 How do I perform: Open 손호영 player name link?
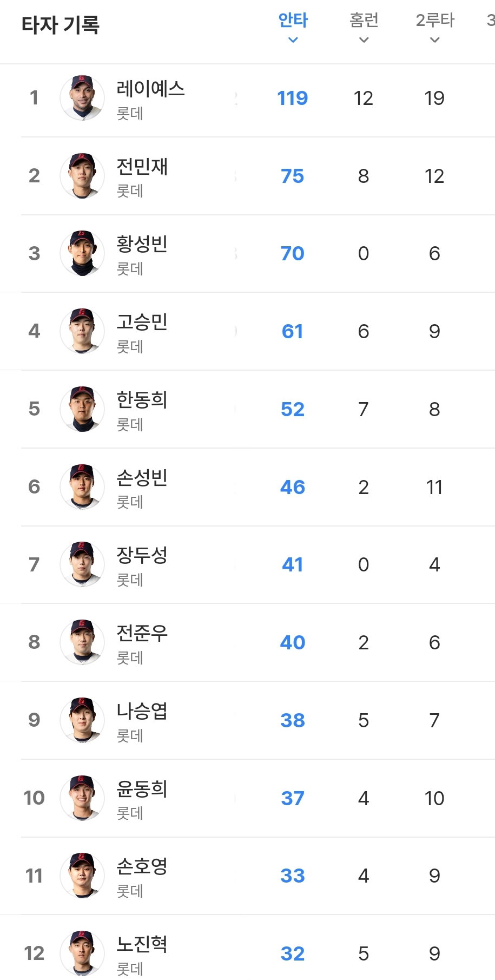coord(142,866)
